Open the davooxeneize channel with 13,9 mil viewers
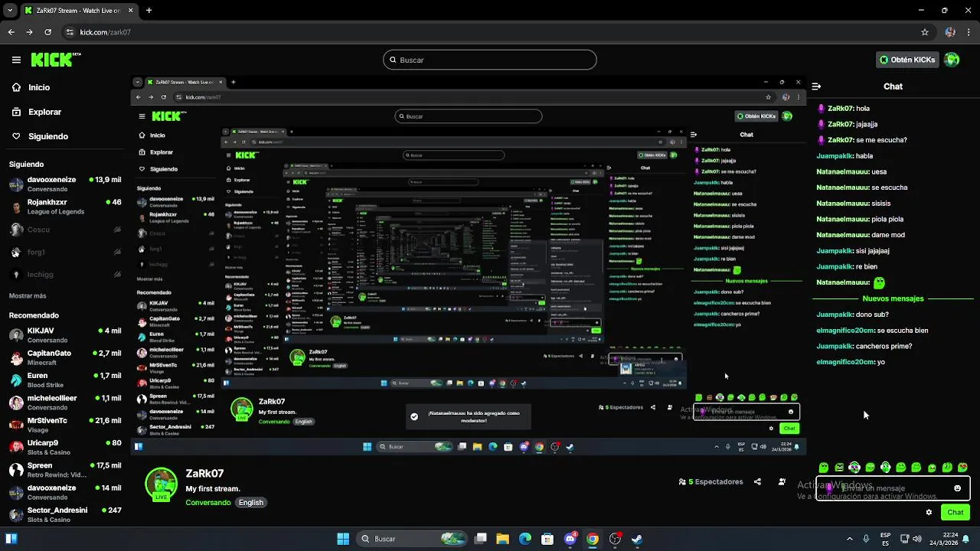The width and height of the screenshot is (980, 551). point(65,184)
